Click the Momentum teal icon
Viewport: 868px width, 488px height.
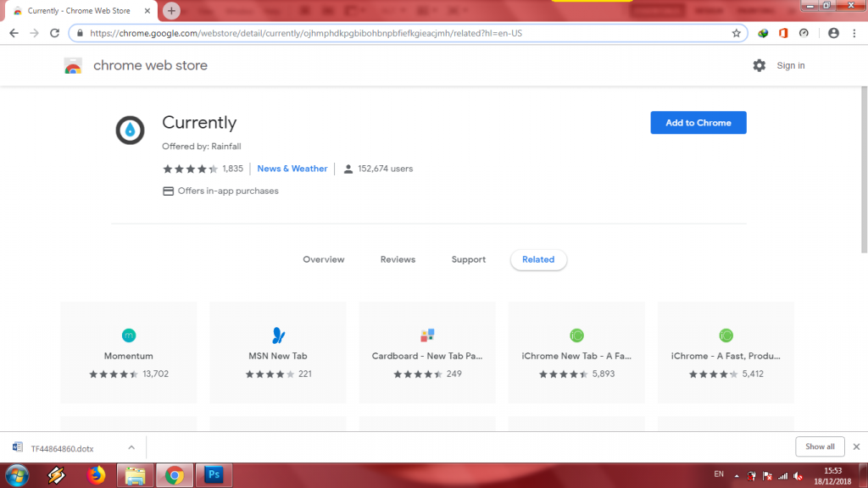point(129,335)
